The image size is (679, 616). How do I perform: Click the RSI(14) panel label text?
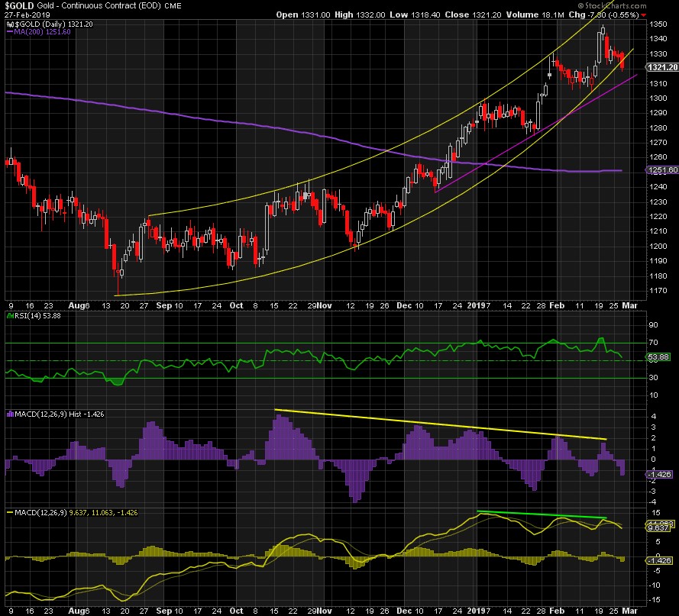(27, 316)
